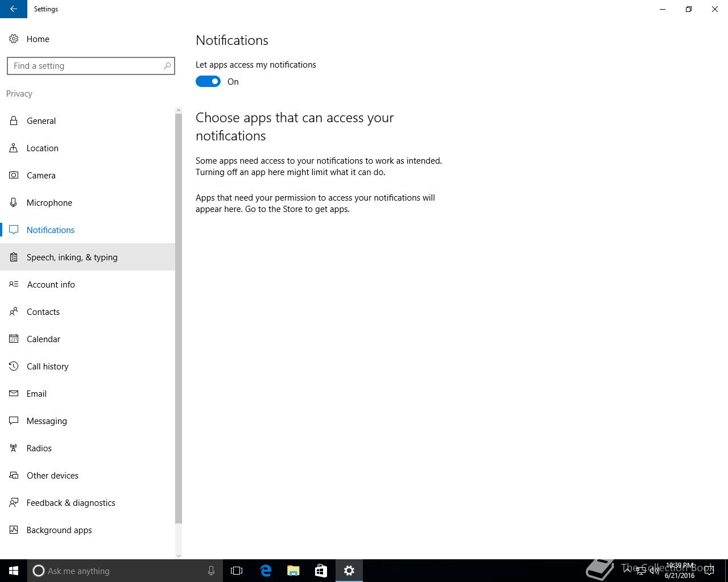Click the Cortana microphone icon
Viewport: 728px width, 582px height.
[211, 571]
